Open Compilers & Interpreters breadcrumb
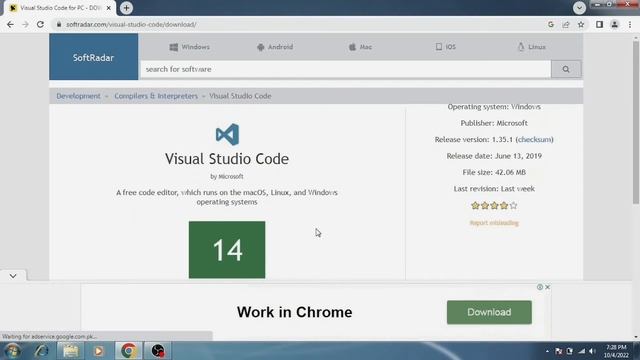Image resolution: width=640 pixels, height=360 pixels. click(x=156, y=96)
